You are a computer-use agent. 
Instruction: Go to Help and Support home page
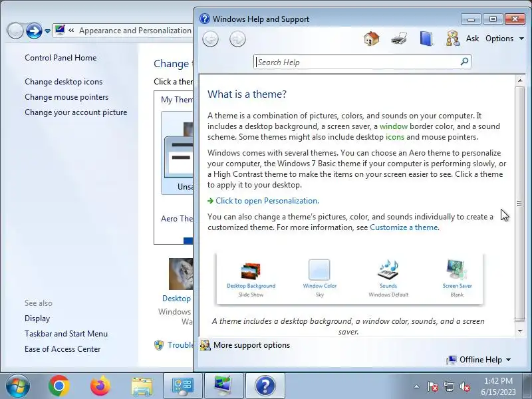tap(372, 39)
